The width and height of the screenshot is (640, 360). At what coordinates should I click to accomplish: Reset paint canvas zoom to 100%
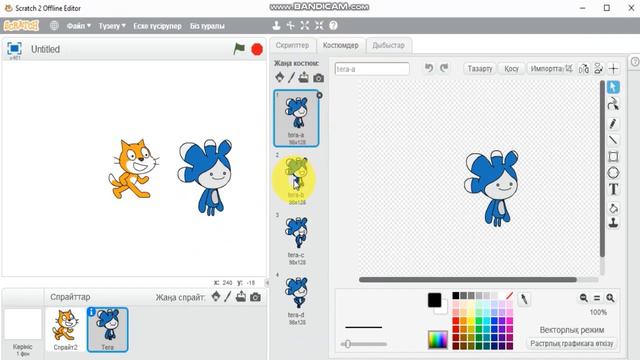597,298
